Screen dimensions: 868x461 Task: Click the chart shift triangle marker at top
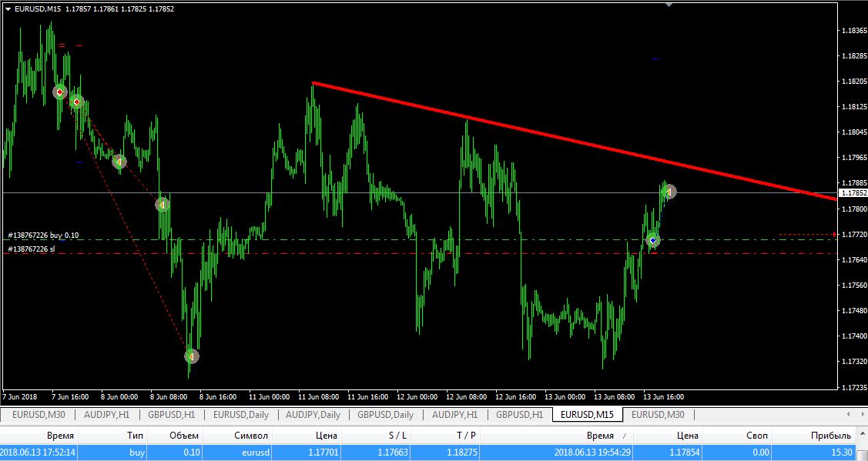pos(669,5)
